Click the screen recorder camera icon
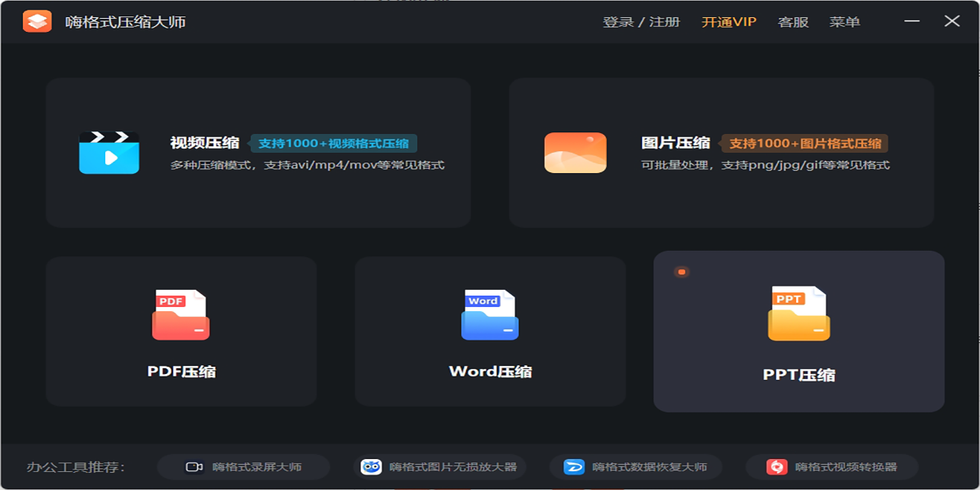This screenshot has height=490, width=980. (x=194, y=467)
